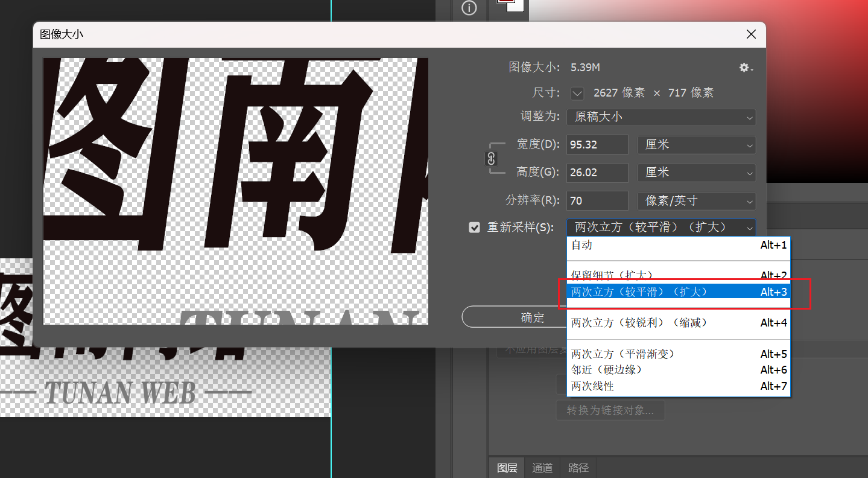Choose 两次立方（较锐利）（缩减） option
The height and width of the screenshot is (478, 868).
(x=679, y=323)
